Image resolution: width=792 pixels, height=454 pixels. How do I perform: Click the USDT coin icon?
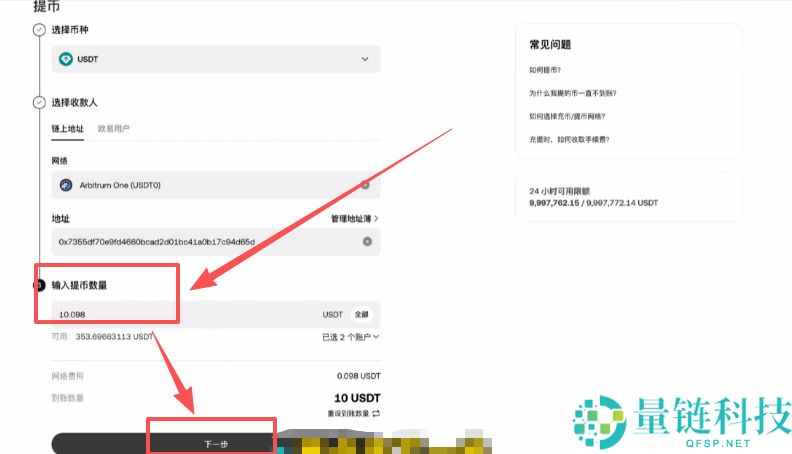tap(66, 59)
